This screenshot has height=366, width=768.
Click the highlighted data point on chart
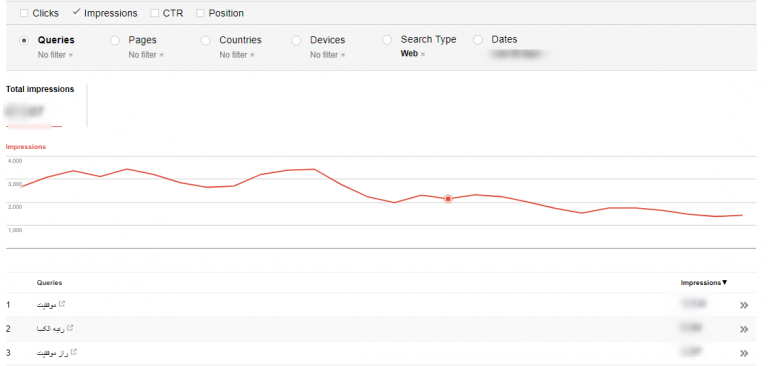tap(448, 199)
